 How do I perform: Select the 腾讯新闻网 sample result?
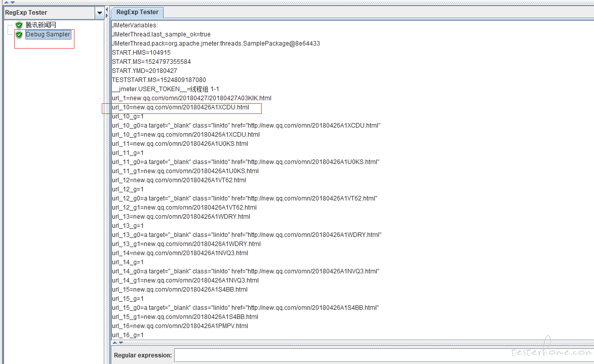click(x=41, y=25)
